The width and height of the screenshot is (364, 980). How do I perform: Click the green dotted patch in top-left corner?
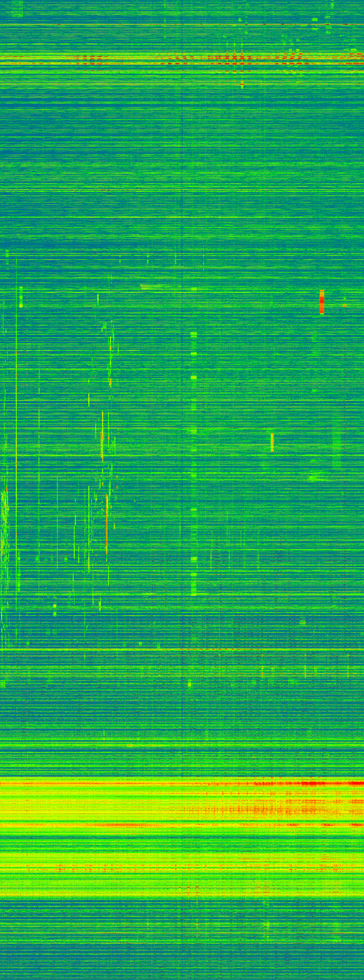[17, 10]
